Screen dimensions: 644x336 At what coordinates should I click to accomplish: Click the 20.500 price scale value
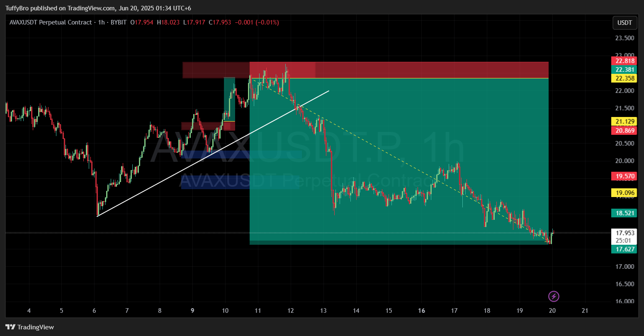(x=625, y=144)
